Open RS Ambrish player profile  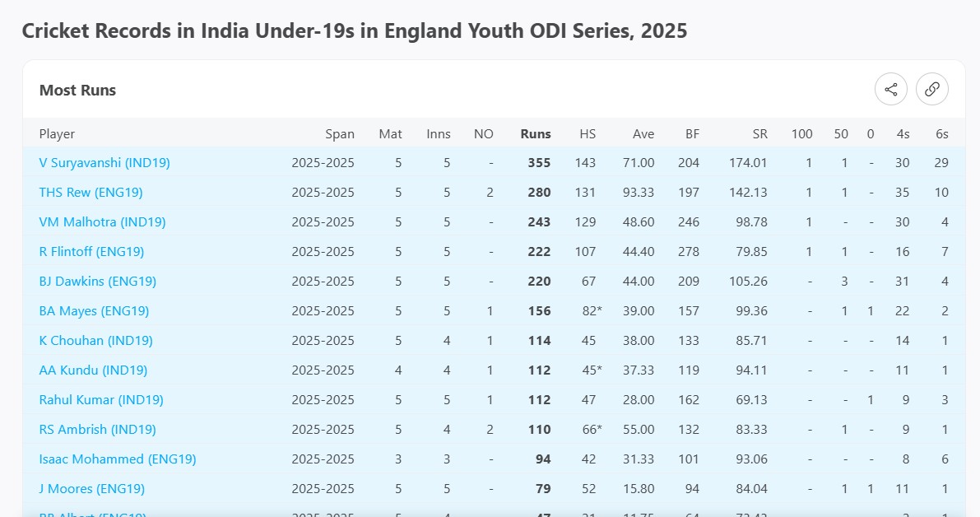pos(97,430)
